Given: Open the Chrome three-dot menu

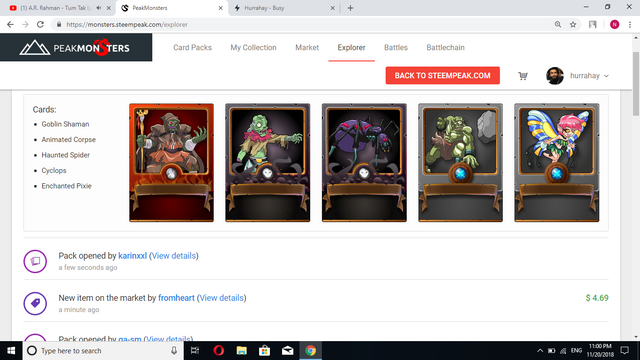Looking at the screenshot, I should [x=630, y=24].
